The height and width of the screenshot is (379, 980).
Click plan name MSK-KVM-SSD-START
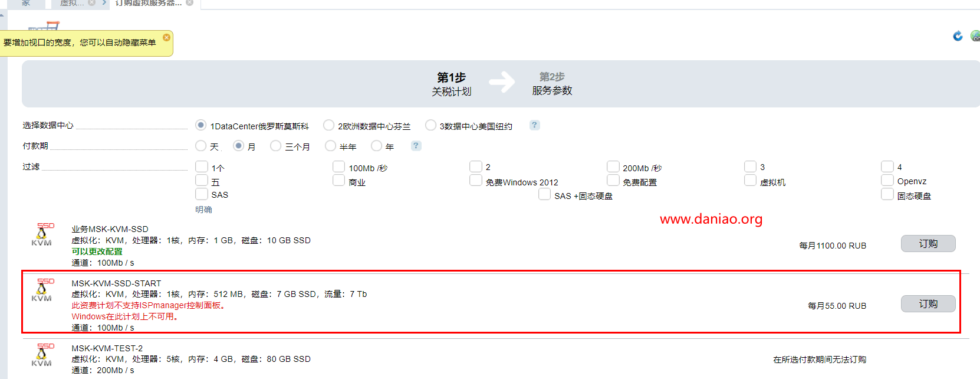116,283
